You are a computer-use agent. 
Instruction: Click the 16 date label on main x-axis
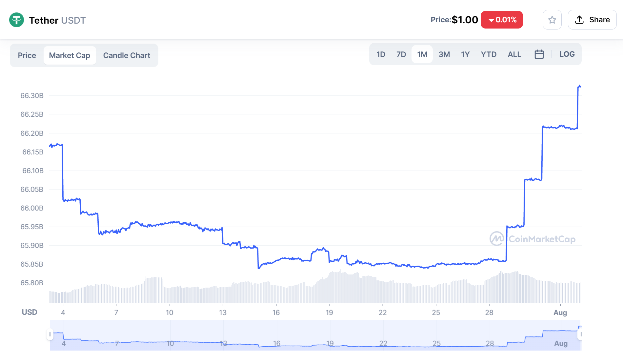276,313
